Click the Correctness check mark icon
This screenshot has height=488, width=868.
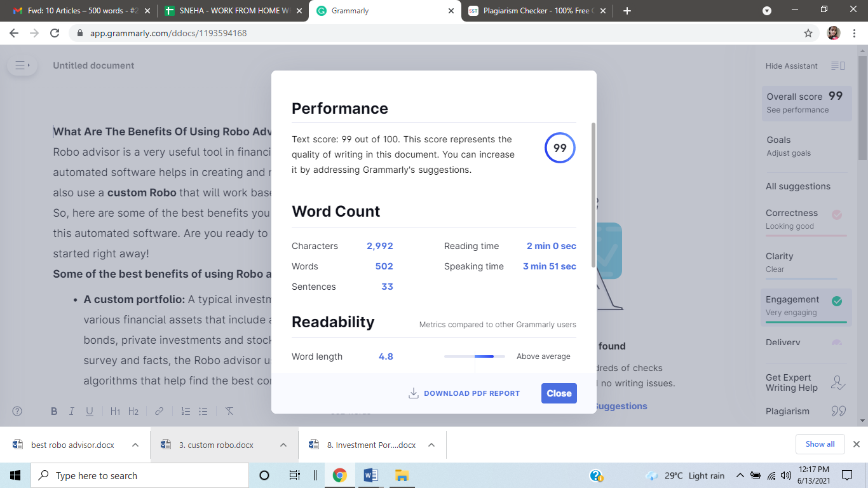coord(837,215)
